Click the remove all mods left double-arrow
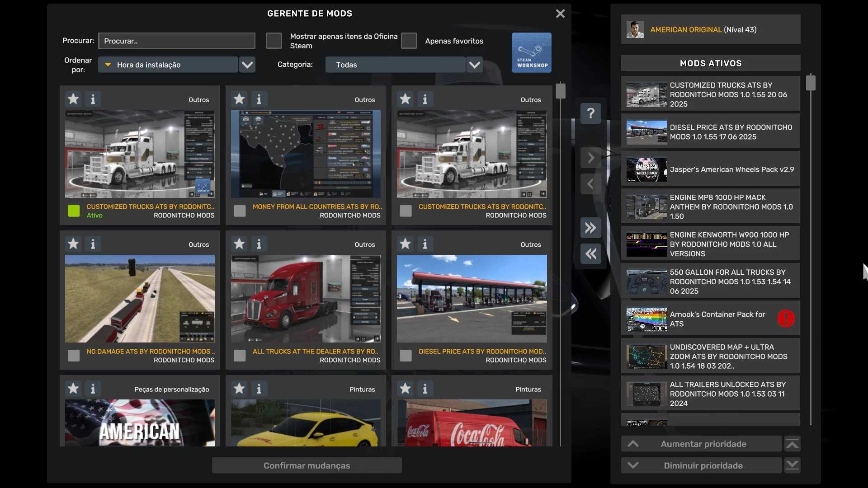Viewport: 868px width, 488px height. click(590, 254)
